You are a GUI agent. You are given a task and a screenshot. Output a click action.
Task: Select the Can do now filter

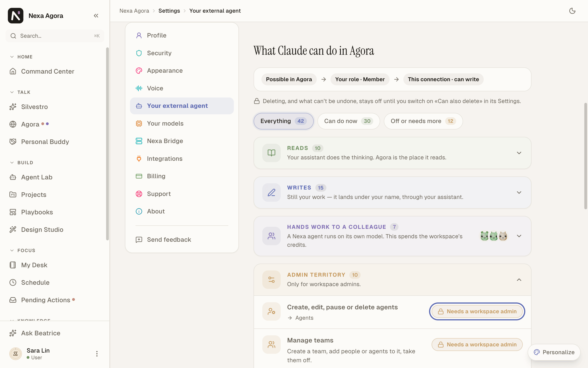point(348,121)
